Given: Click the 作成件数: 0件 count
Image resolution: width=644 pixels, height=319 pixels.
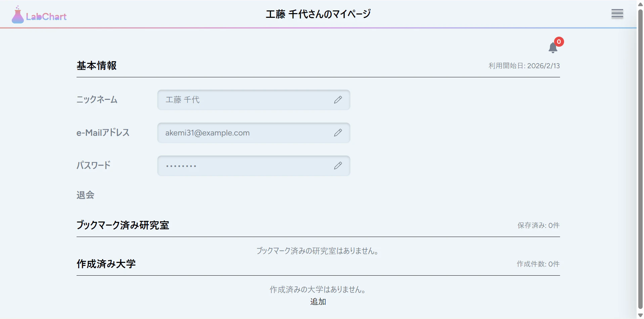Looking at the screenshot, I should click(x=538, y=264).
